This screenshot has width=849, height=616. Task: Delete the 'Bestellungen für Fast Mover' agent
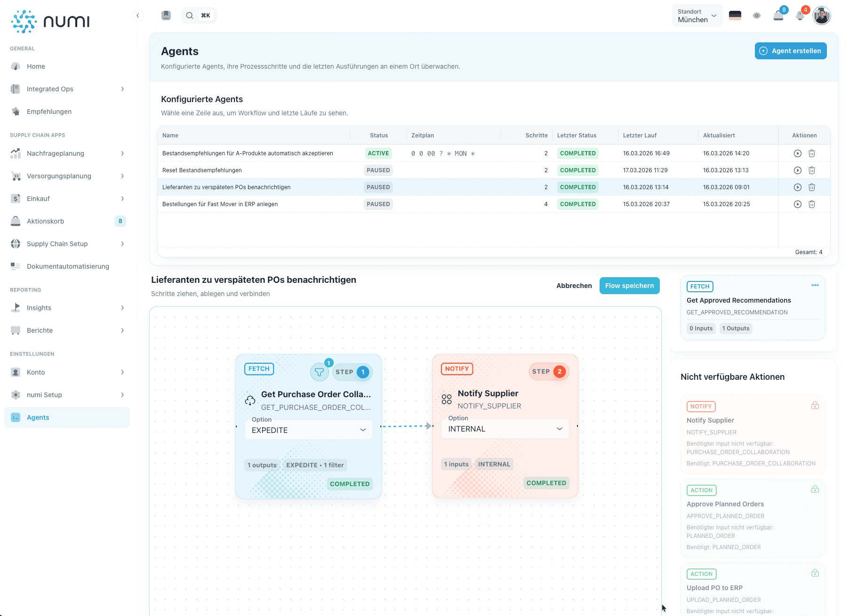[x=812, y=204]
